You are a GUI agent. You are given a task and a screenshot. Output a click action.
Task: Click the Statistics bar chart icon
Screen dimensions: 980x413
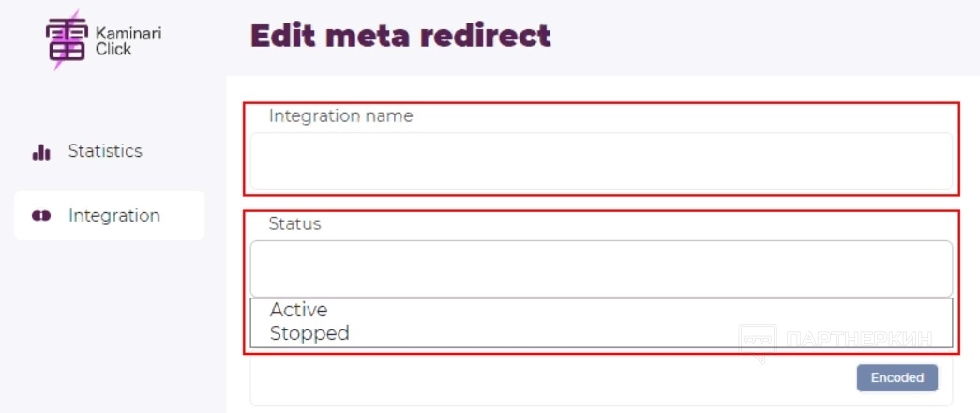(40, 152)
